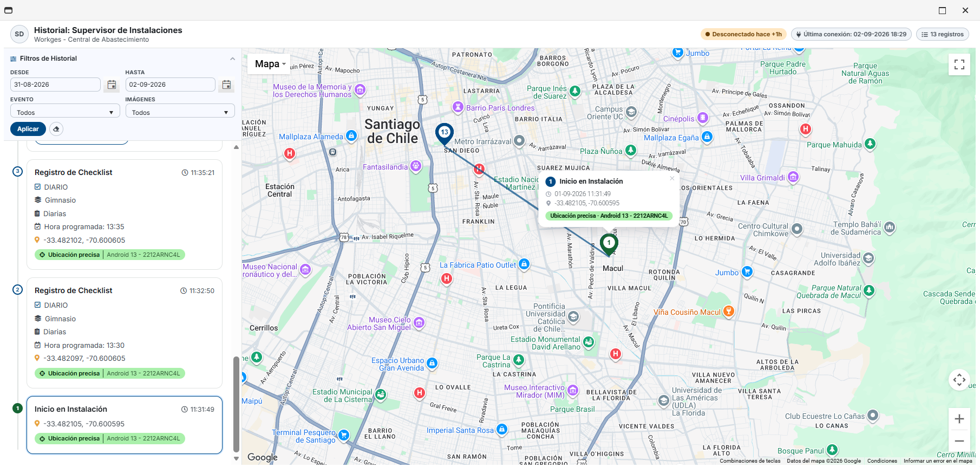Click the Viña Cousiño Macul restaurant pin
This screenshot has width=980, height=467.
(x=729, y=311)
